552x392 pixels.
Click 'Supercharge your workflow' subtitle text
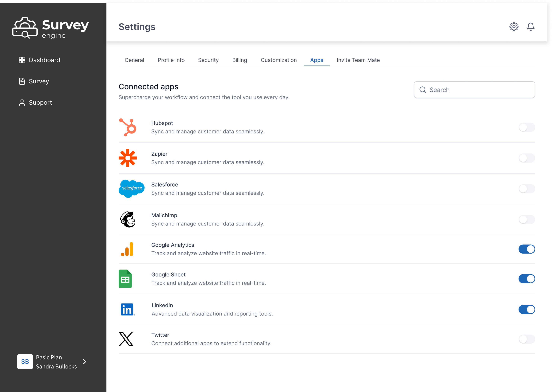click(x=204, y=97)
